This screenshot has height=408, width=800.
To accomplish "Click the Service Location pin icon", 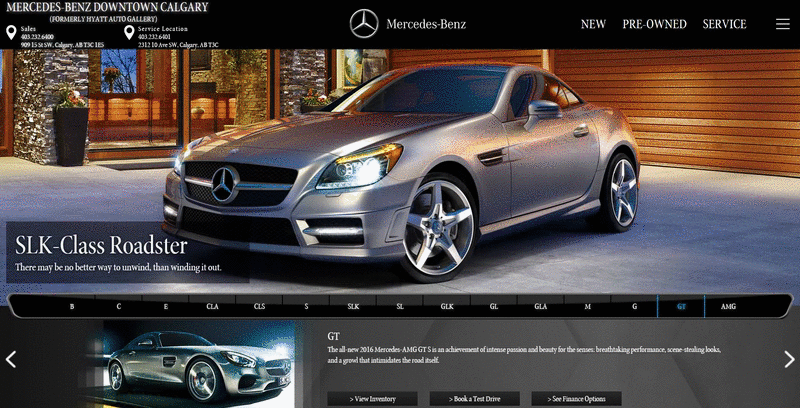I will pos(129,33).
